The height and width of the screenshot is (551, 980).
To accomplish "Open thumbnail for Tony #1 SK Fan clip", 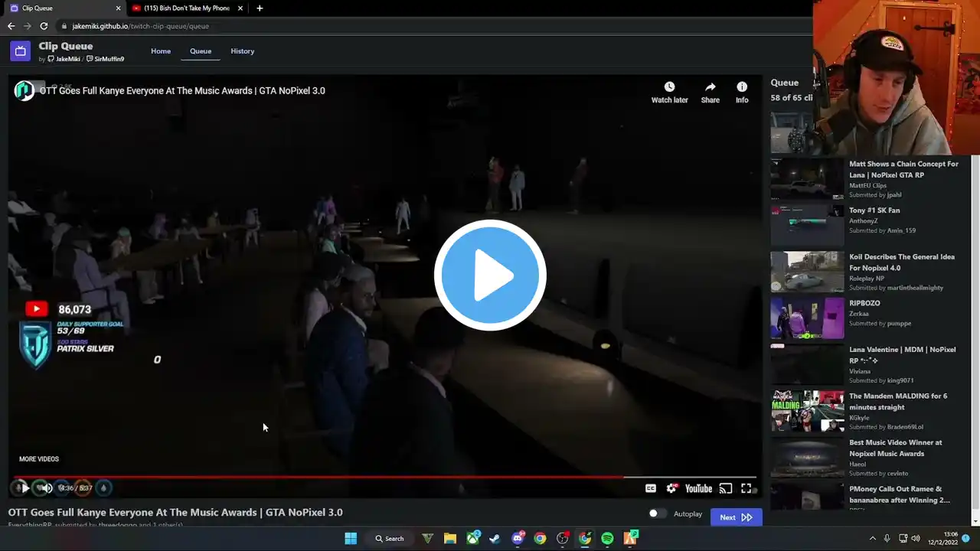I will pyautogui.click(x=807, y=225).
